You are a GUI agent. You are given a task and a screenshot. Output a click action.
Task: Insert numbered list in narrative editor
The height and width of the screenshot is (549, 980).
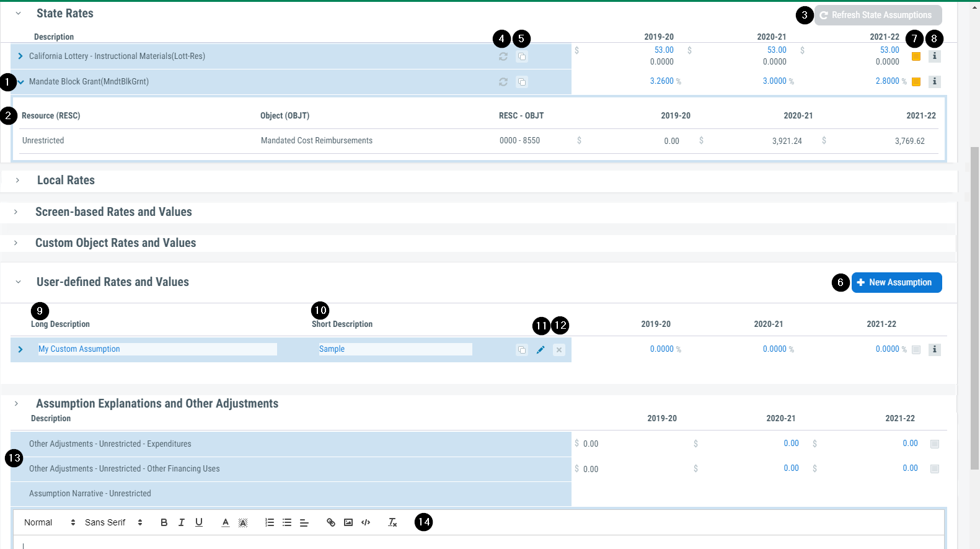point(270,522)
